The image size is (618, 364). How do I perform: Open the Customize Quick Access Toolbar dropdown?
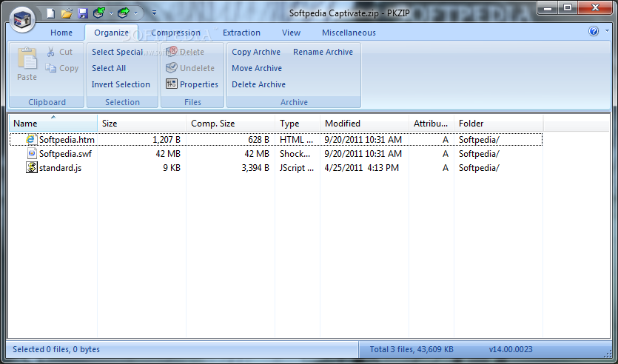154,13
